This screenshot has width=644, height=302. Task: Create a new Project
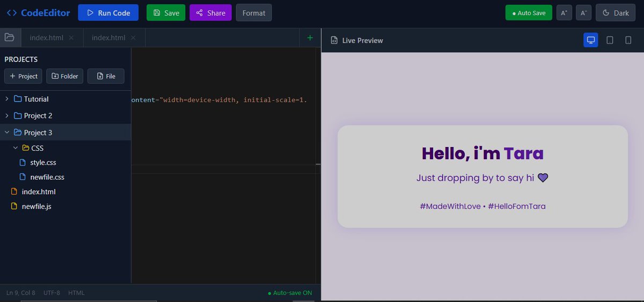pyautogui.click(x=23, y=76)
